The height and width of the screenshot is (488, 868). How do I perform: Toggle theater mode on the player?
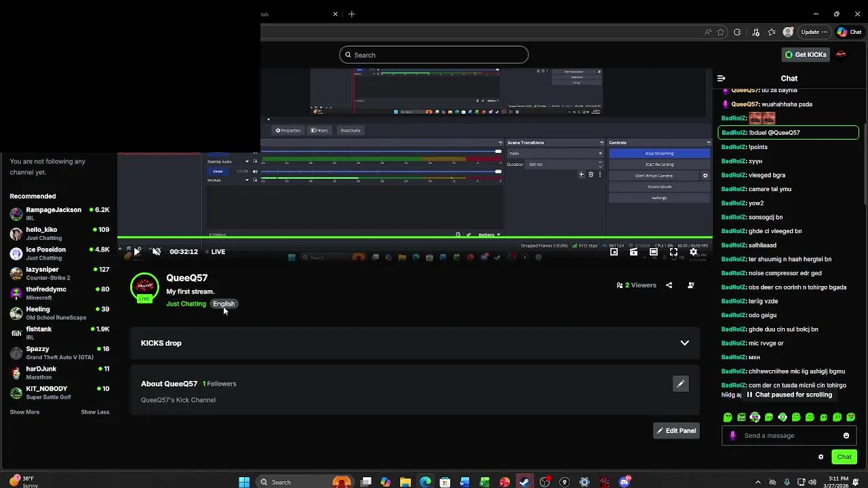tap(653, 252)
